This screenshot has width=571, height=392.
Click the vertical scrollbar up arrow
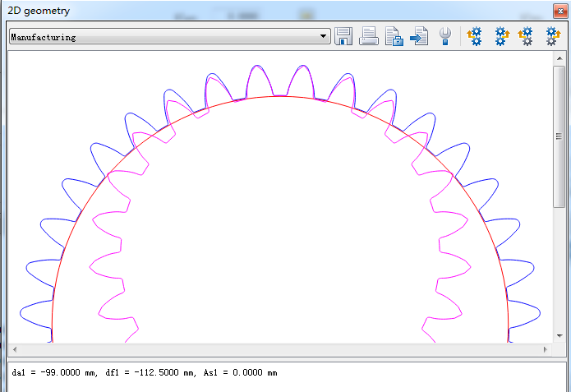(559, 58)
